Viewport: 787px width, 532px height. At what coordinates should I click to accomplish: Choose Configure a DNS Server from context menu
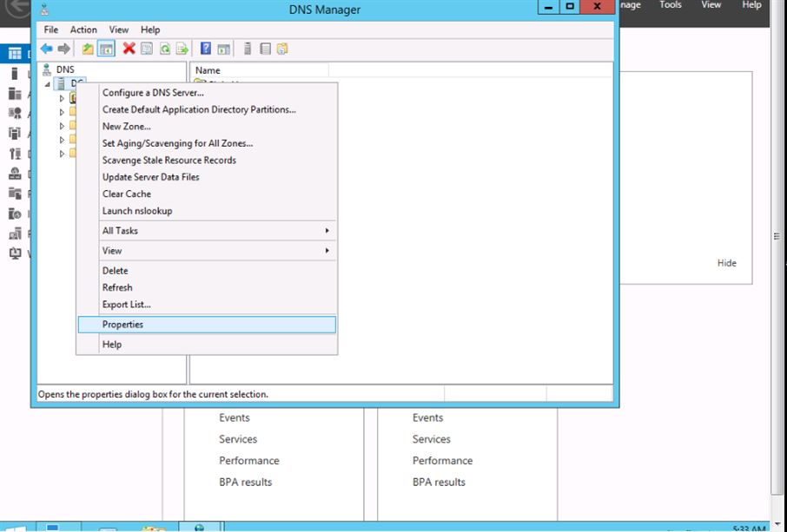pos(207,93)
